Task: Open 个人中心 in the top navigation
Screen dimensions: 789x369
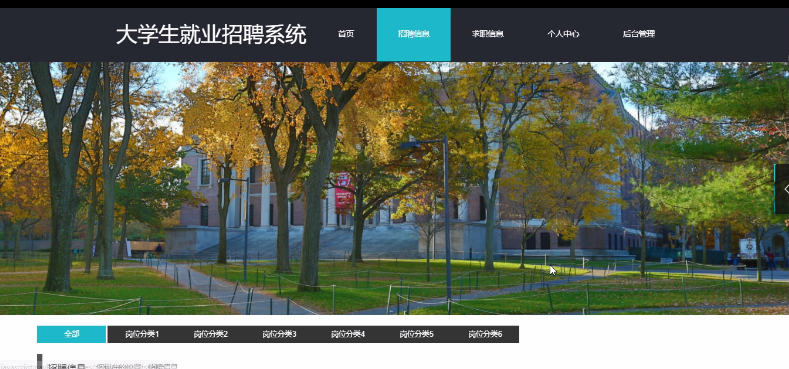Action: pos(563,34)
